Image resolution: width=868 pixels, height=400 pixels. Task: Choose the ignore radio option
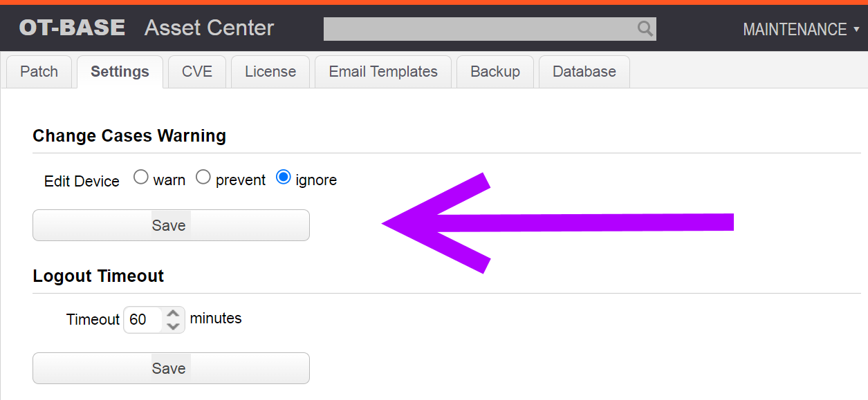tap(283, 178)
